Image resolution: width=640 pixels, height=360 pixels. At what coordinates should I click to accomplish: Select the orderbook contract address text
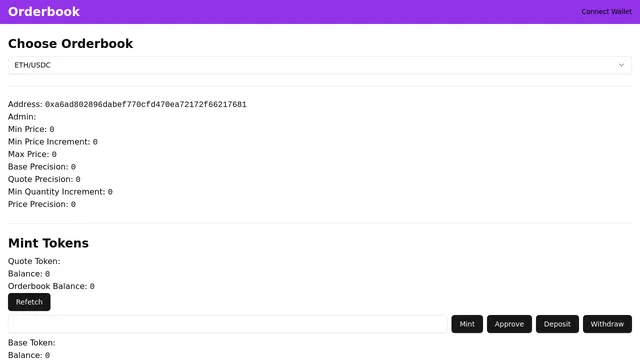click(146, 104)
